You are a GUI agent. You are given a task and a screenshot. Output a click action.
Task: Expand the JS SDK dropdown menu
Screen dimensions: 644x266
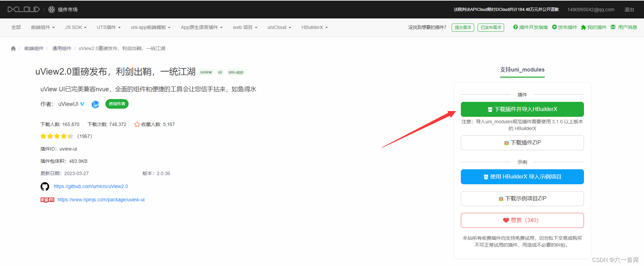[x=76, y=27]
